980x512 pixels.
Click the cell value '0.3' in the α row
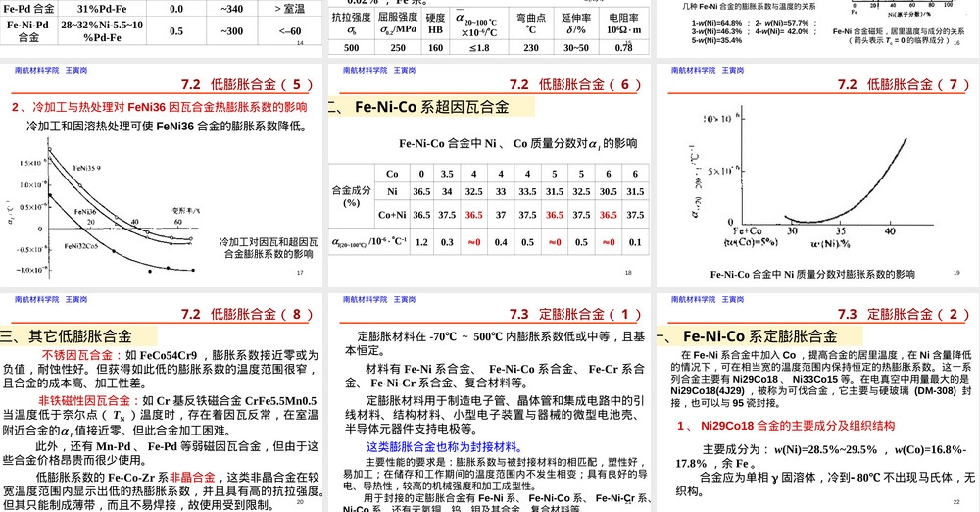click(x=447, y=242)
